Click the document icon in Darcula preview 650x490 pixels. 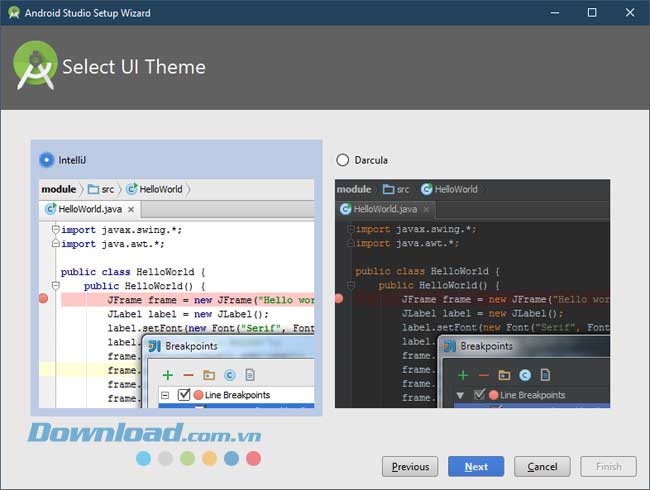[x=545, y=375]
